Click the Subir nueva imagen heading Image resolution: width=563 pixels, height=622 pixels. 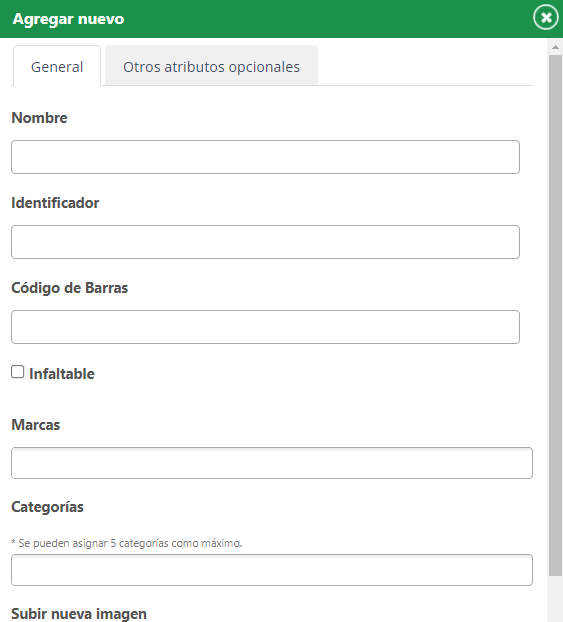coord(79,614)
